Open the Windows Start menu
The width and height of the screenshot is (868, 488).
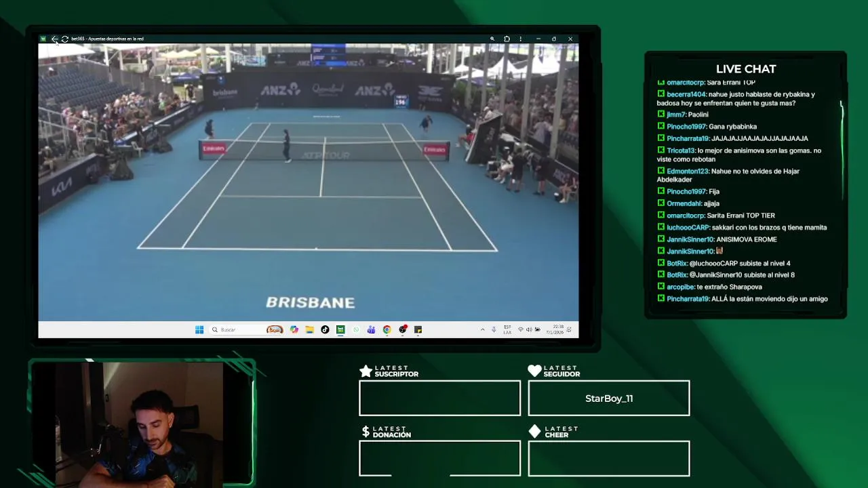[x=199, y=329]
